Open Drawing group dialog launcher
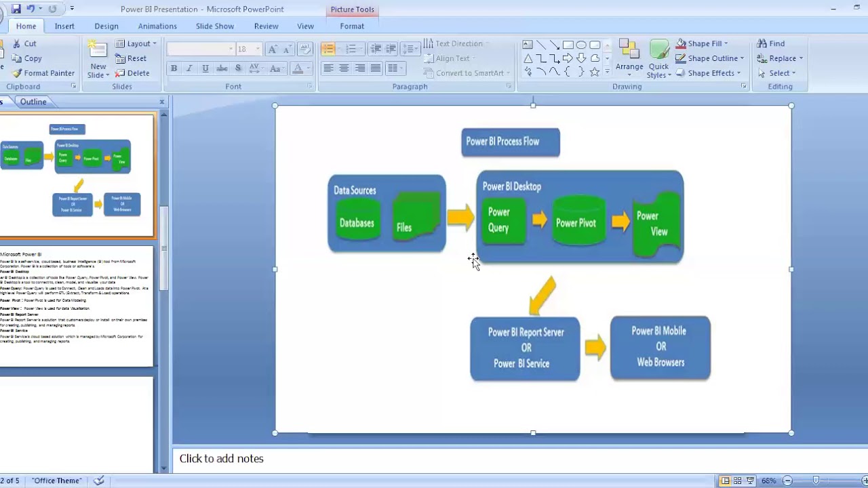 pos(744,86)
